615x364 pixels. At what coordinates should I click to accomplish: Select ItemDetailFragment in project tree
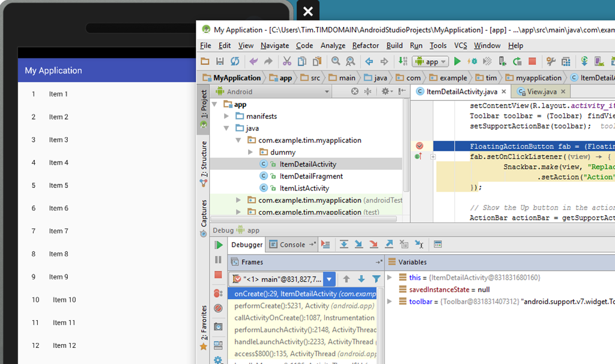(x=312, y=176)
